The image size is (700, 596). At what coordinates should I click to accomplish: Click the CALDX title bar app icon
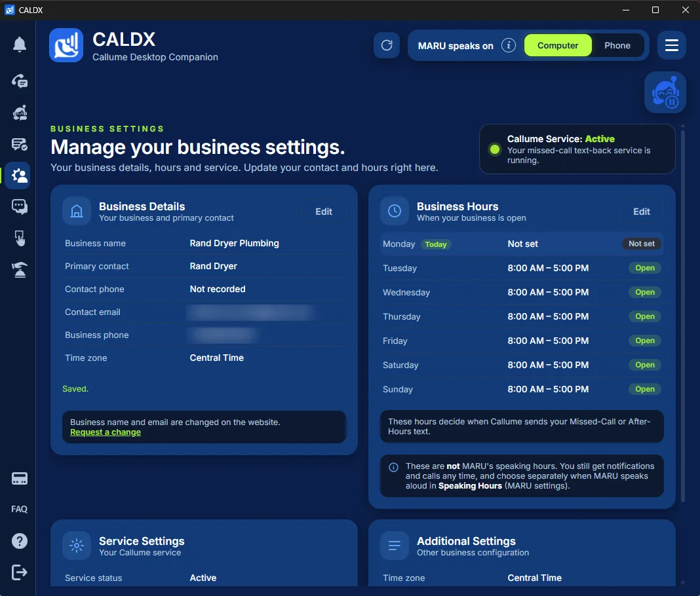(9, 10)
